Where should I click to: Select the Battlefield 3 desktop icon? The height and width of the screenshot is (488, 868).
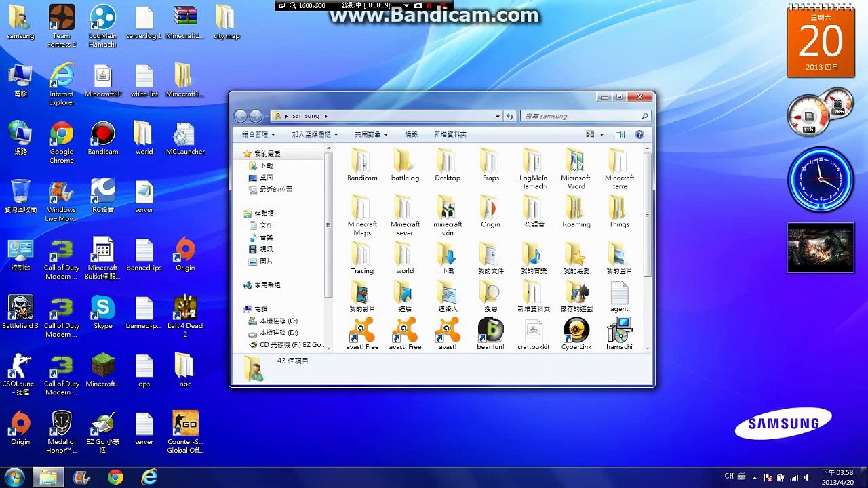[20, 312]
